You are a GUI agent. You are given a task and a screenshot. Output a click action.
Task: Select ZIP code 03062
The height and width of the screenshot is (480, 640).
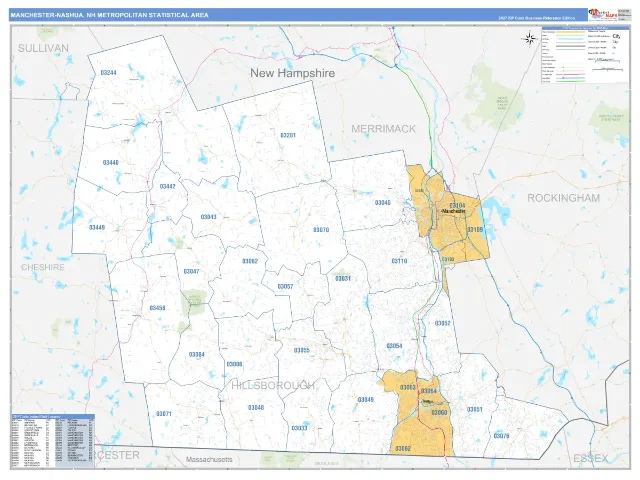[403, 449]
